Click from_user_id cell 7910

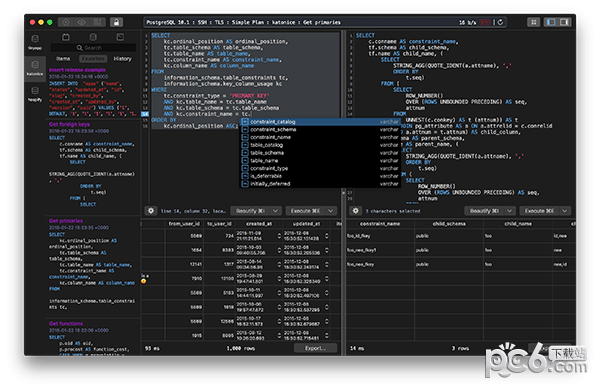tap(184, 279)
